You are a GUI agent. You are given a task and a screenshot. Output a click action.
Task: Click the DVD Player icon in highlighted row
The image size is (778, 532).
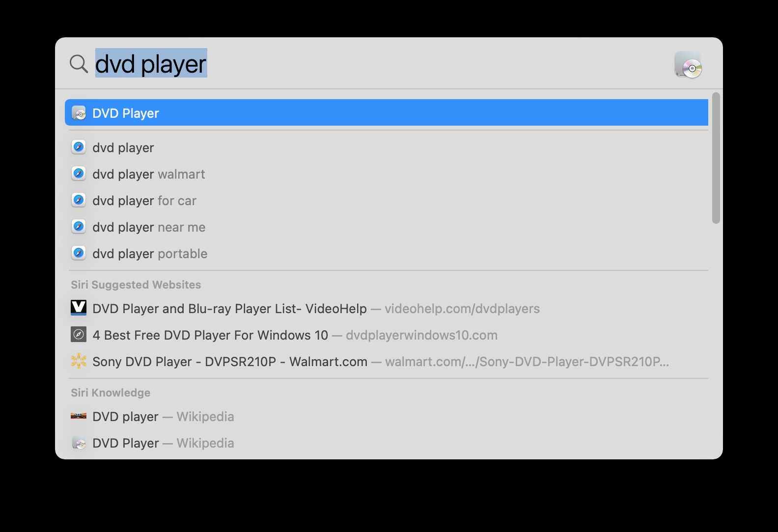[x=79, y=113]
